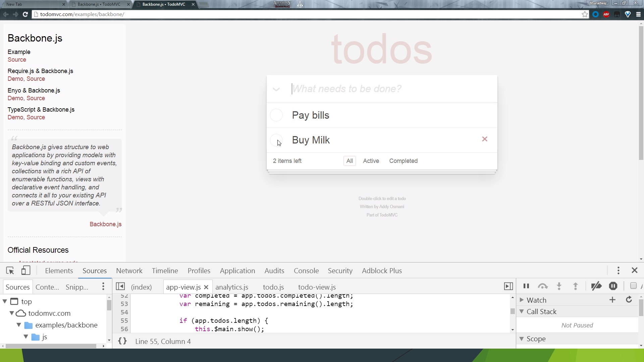
Task: Open the Adblock Plus extension icon
Action: pyautogui.click(x=606, y=14)
